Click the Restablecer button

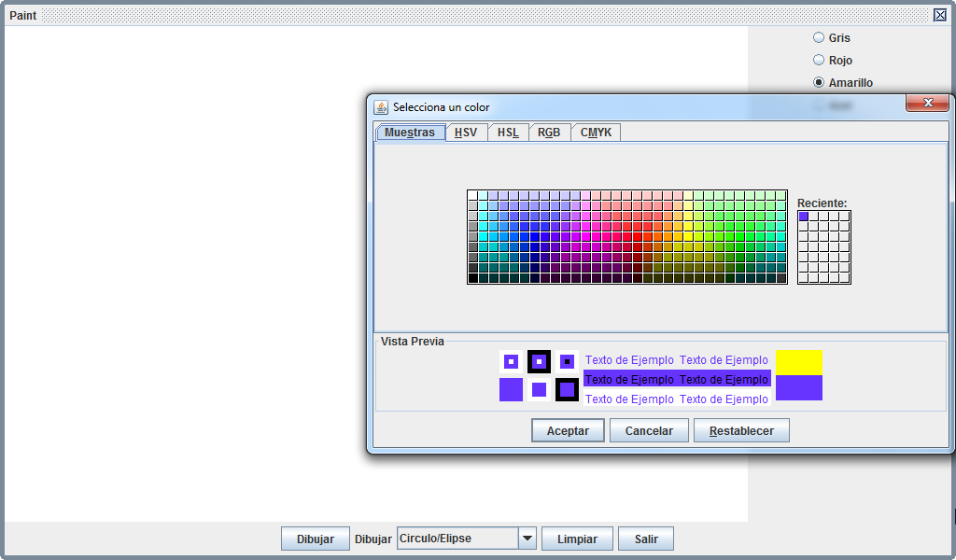(740, 430)
